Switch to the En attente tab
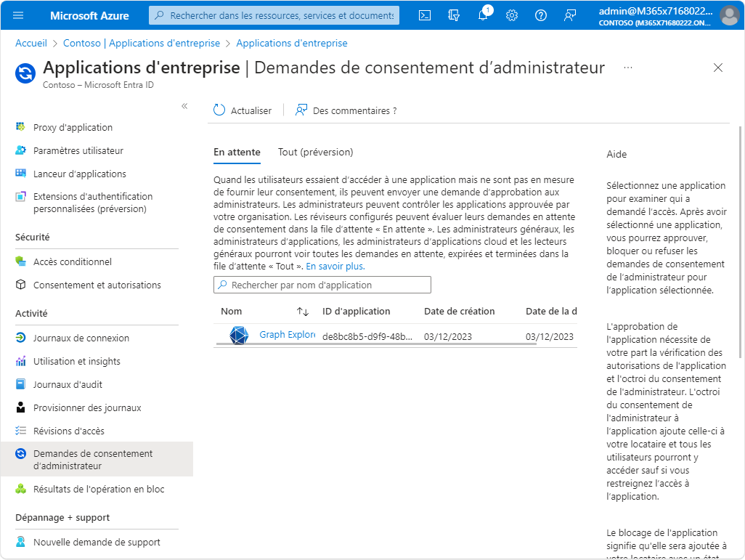 (237, 152)
